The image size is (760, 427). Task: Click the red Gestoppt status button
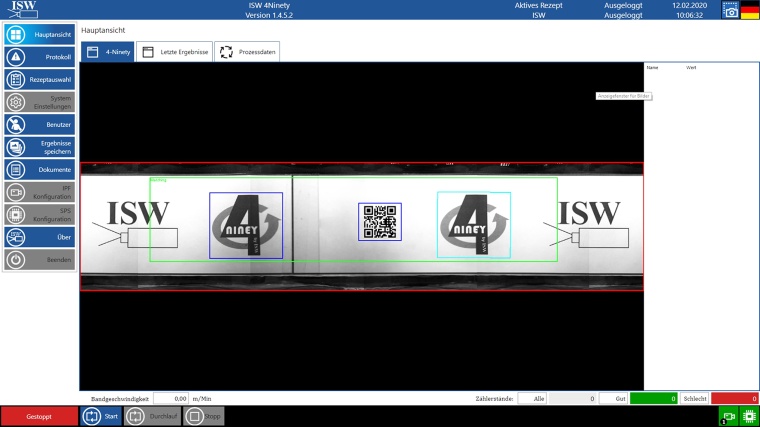point(39,416)
